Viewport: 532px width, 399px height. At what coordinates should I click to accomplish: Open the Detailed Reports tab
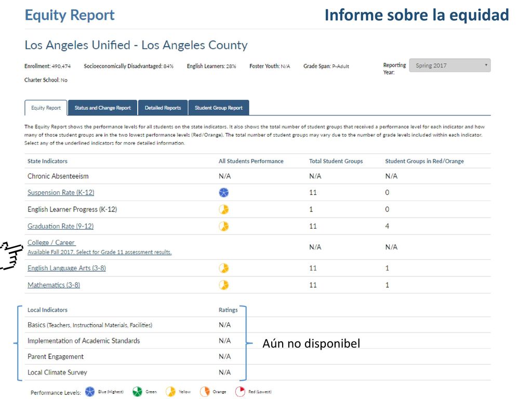pyautogui.click(x=163, y=108)
